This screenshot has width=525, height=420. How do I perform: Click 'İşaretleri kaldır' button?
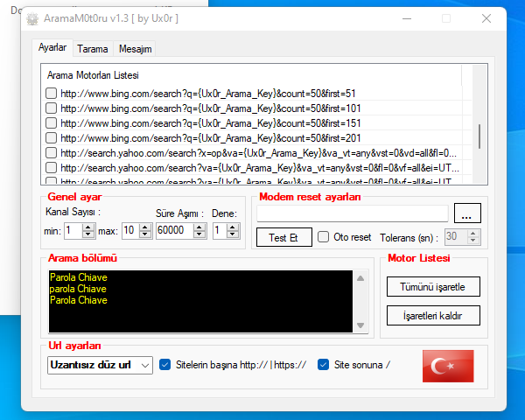433,315
